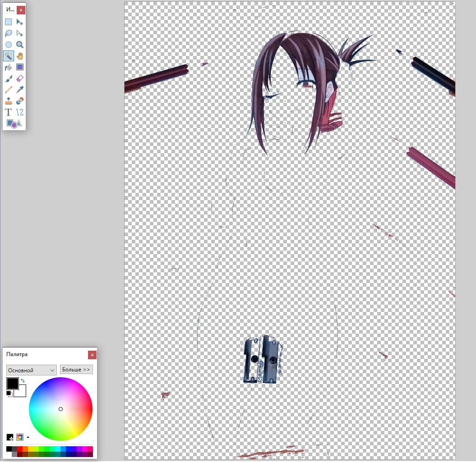
Task: Select the Eraser tool
Action: 20,78
